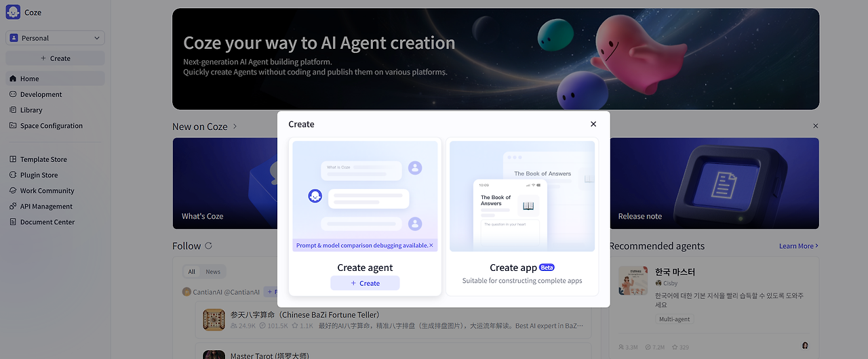This screenshot has width=868, height=359.
Task: Open the Personal workspace dropdown
Action: pyautogui.click(x=56, y=38)
